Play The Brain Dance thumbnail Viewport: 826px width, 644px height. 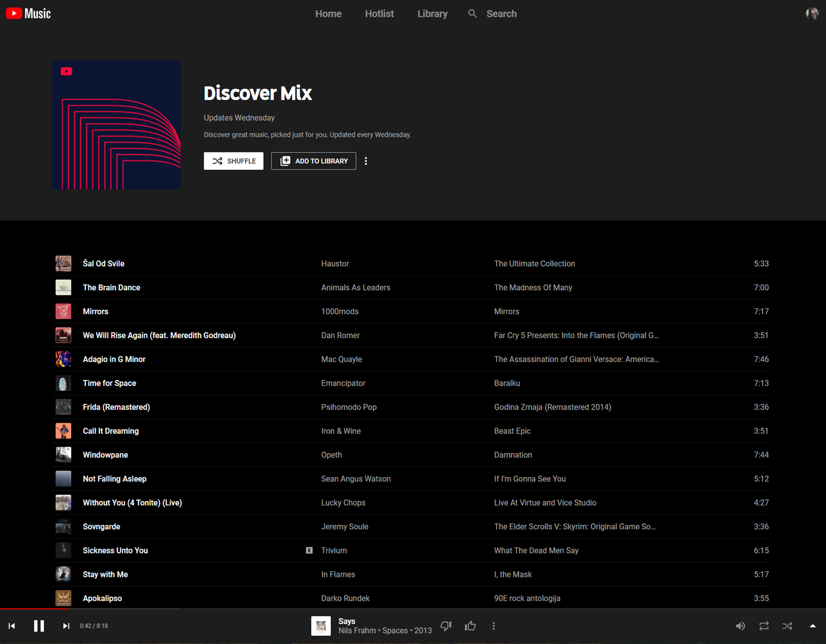[63, 287]
